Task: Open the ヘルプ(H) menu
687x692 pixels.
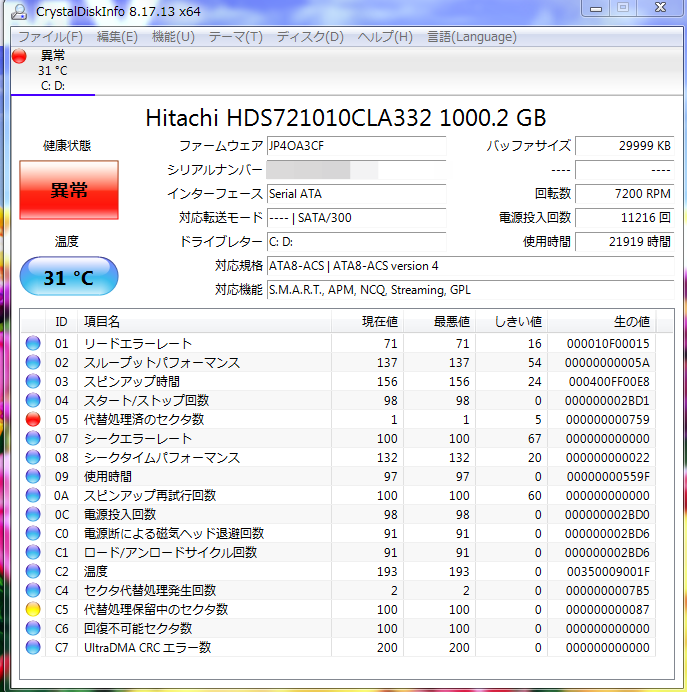Action: (x=385, y=37)
